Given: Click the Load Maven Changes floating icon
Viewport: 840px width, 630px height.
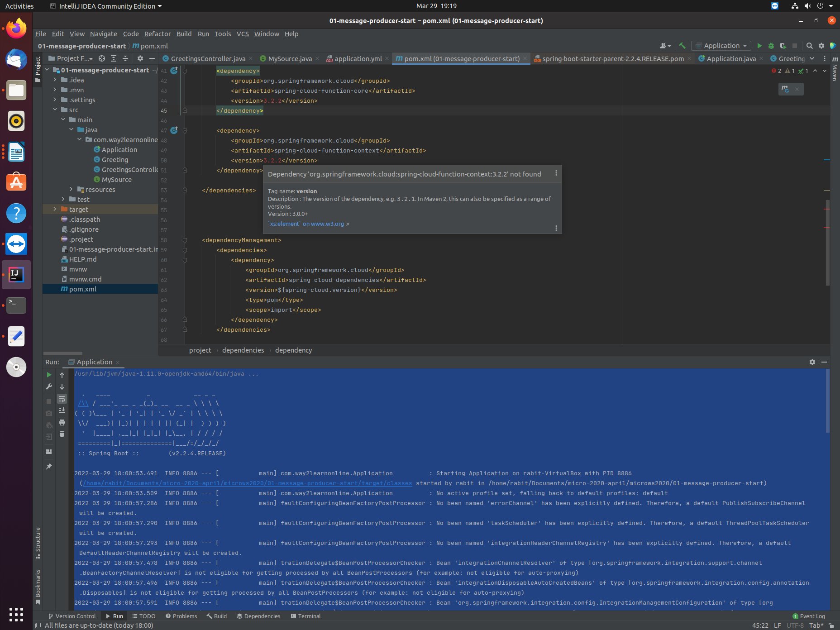Looking at the screenshot, I should tap(785, 89).
